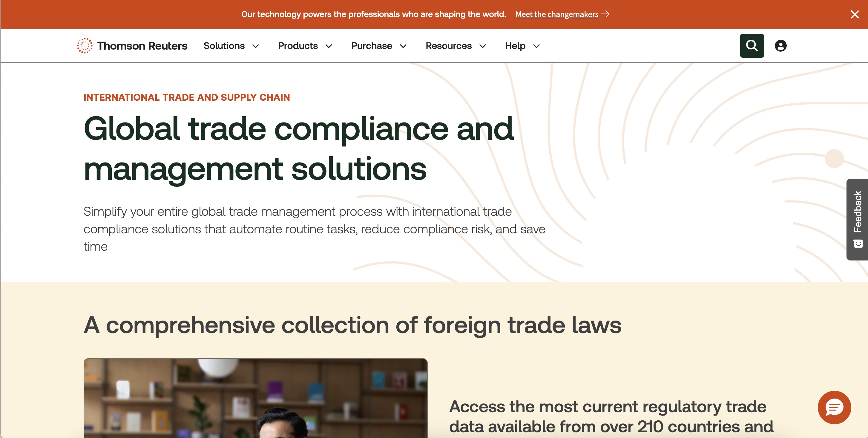Open the Feedback side tab

tap(857, 219)
